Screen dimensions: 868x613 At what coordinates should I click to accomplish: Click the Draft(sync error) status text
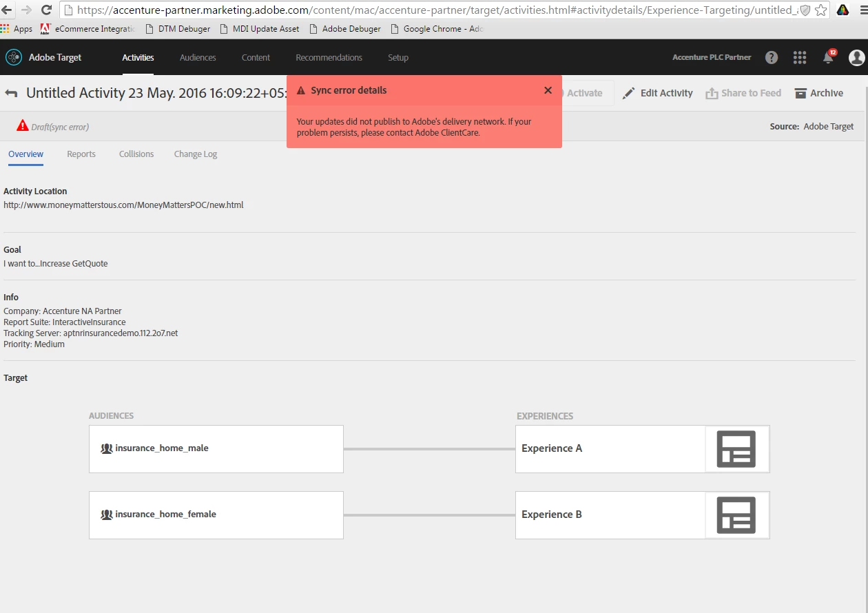[x=60, y=127]
